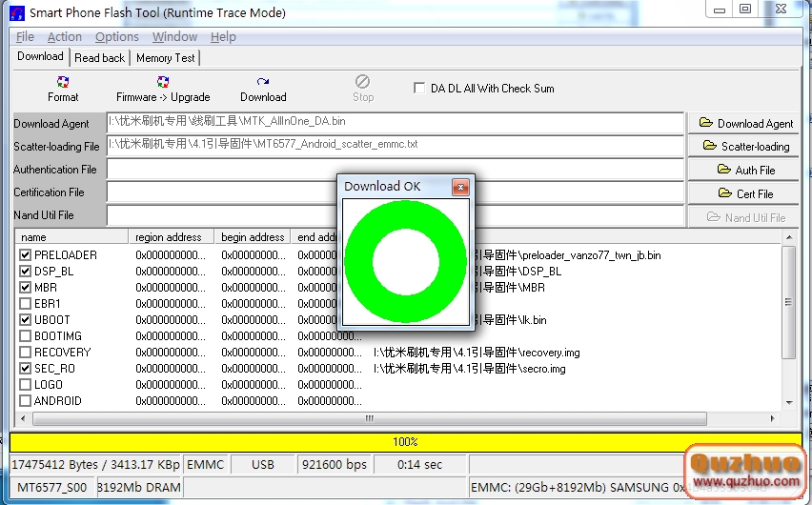Select the preloader_vanzo77_twn_jb.bin path
Image resolution: width=812 pixels, height=505 pixels.
coord(568,255)
